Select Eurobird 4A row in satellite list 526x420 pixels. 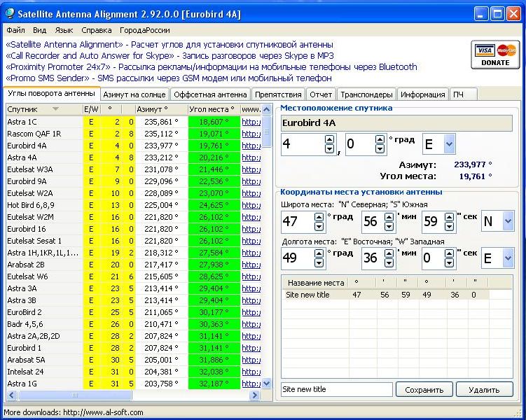coord(133,146)
